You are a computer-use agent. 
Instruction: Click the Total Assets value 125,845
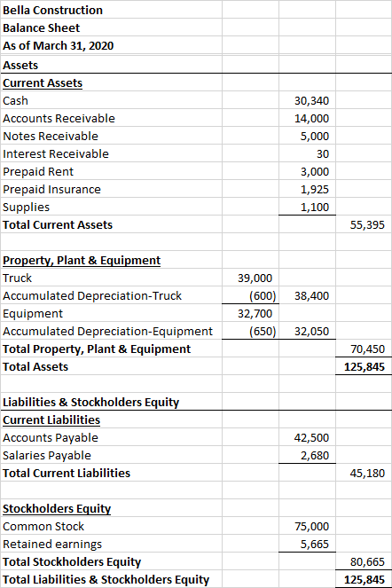[x=365, y=367]
